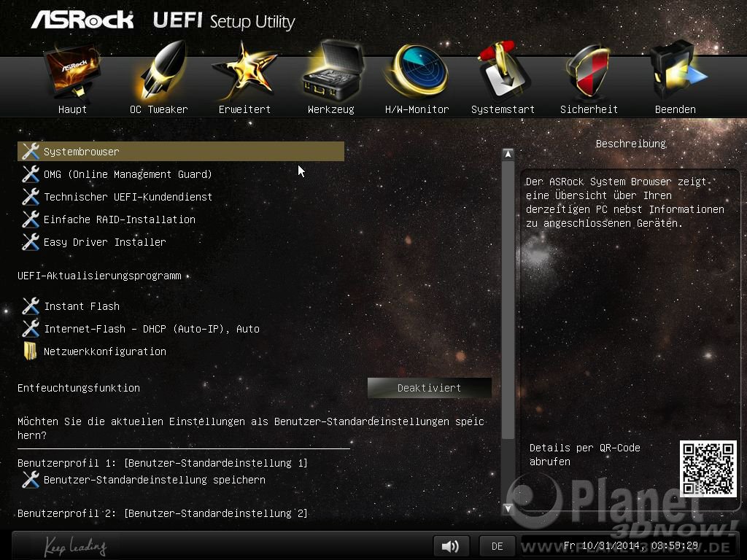The height and width of the screenshot is (560, 747).
Task: Open the Systembrowser entry
Action: click(x=181, y=152)
